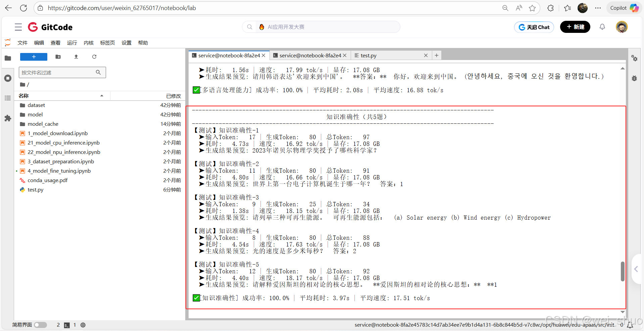The width and height of the screenshot is (644, 331).
Task: Open the GitCode hamburger menu
Action: [x=18, y=27]
